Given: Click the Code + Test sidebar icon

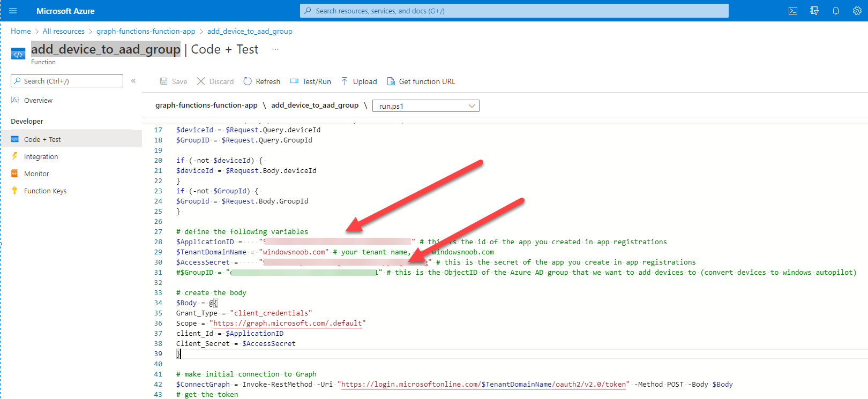Looking at the screenshot, I should pyautogui.click(x=15, y=139).
